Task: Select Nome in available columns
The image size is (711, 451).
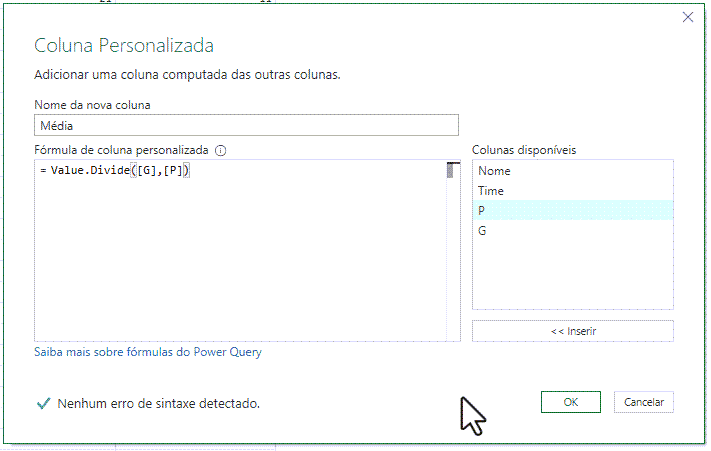Action: coord(573,171)
